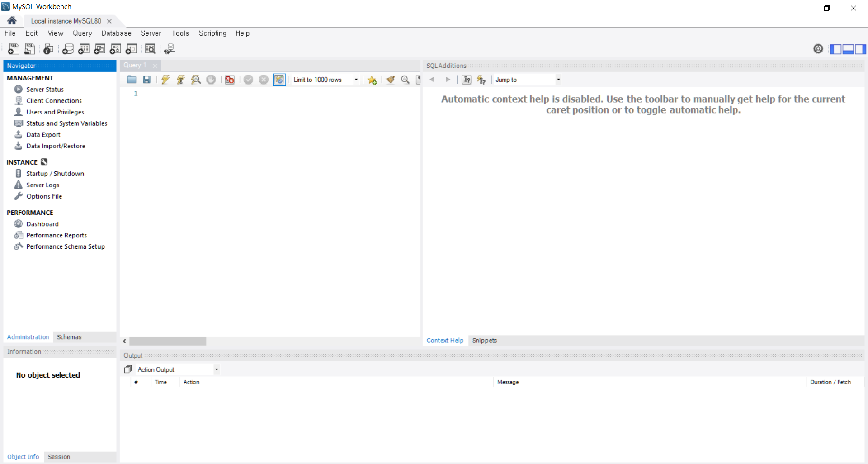The width and height of the screenshot is (868, 464).
Task: Open Data Import/Restore
Action: tap(56, 146)
